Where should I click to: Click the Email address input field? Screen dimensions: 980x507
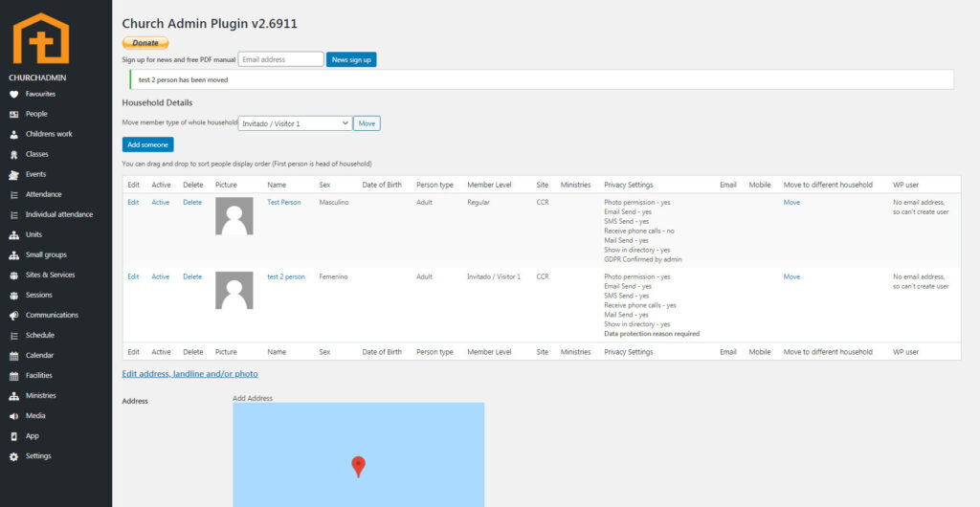click(x=280, y=59)
